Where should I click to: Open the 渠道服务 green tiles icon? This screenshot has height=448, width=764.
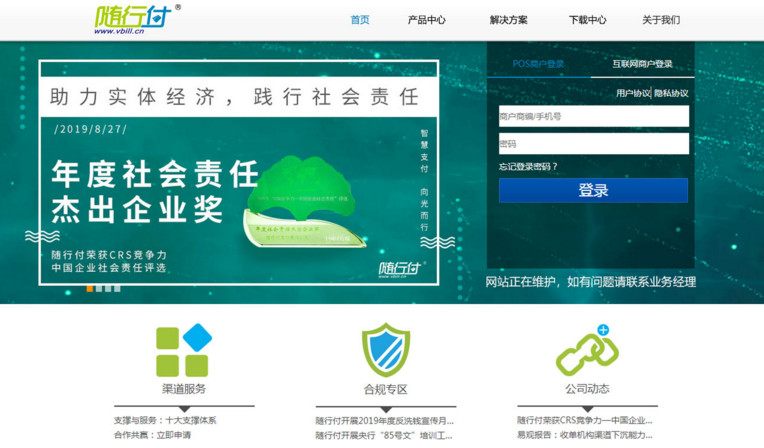[x=183, y=350]
